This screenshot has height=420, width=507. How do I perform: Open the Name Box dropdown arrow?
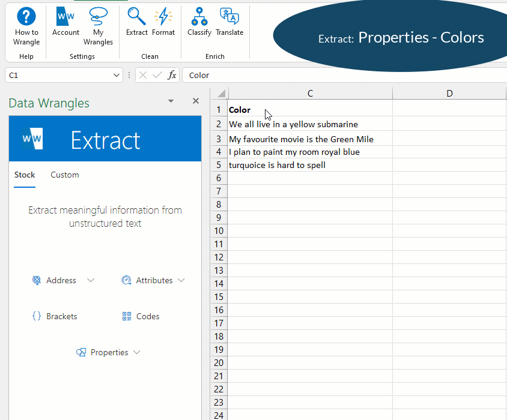point(117,75)
